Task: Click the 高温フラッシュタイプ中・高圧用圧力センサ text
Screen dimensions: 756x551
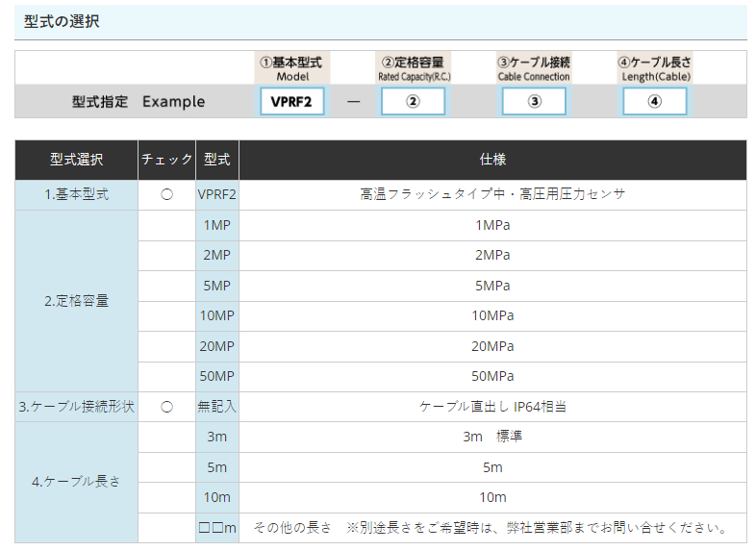Action: tap(492, 194)
